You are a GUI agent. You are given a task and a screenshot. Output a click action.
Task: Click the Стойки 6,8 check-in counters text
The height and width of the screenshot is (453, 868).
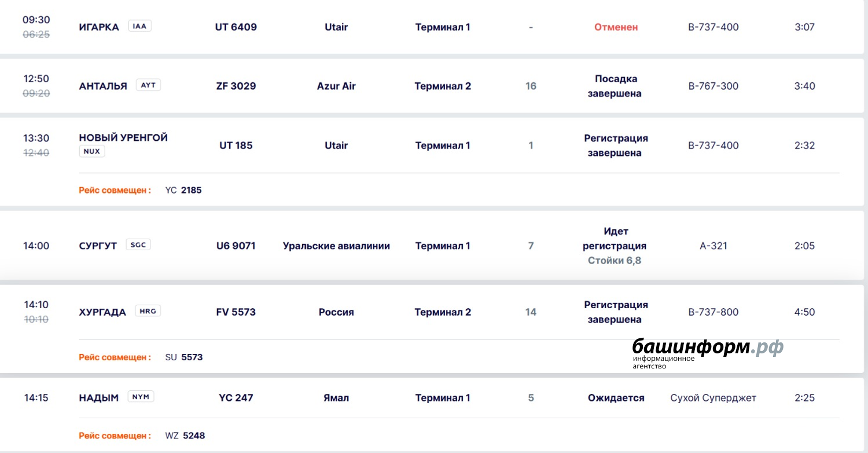point(615,261)
